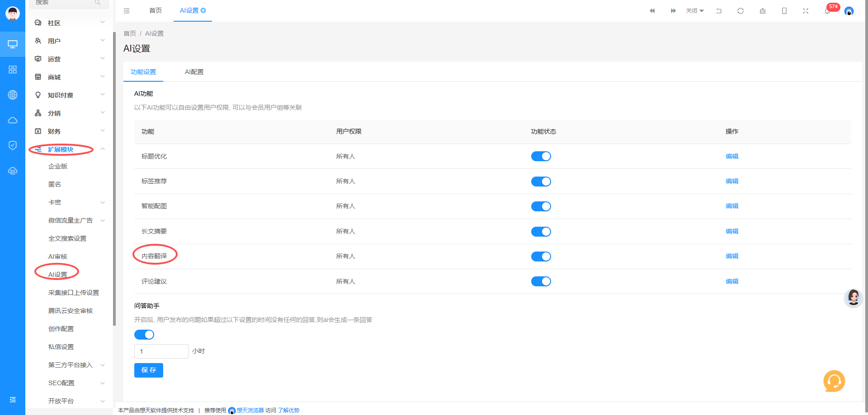Click the 想天浏览器 logo in footer
The height and width of the screenshot is (415, 868).
coord(232,410)
